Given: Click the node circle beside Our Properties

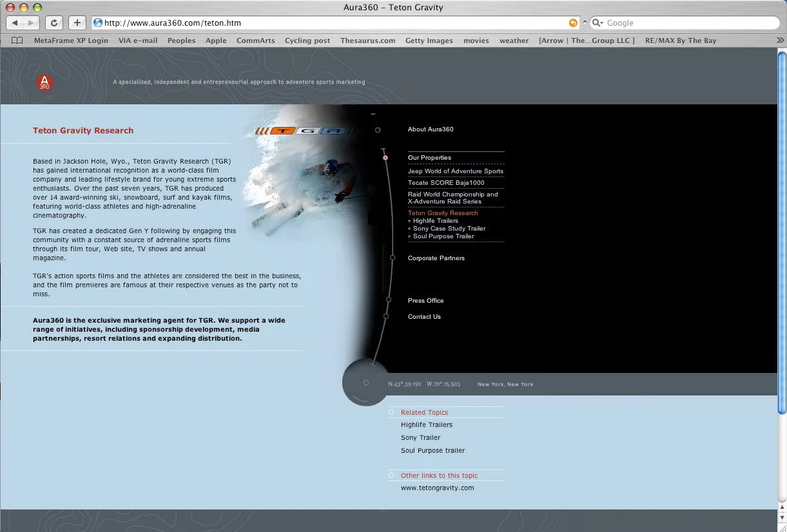Looking at the screenshot, I should (385, 158).
